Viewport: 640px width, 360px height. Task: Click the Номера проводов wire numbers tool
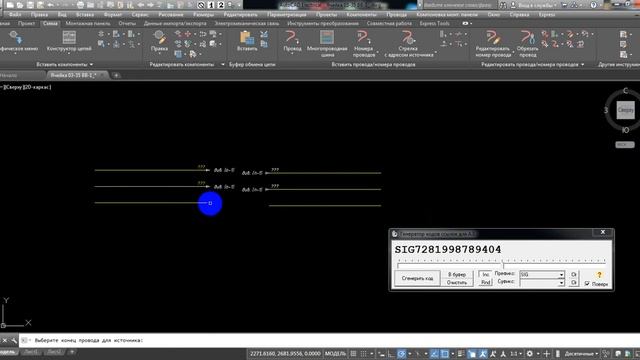click(x=363, y=43)
